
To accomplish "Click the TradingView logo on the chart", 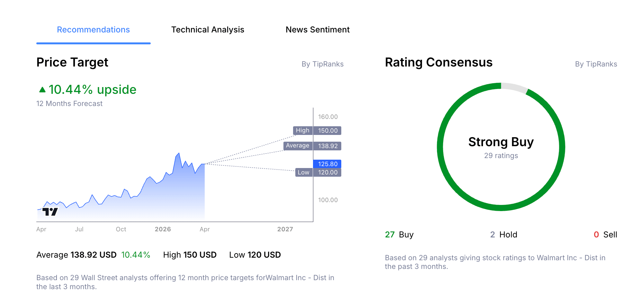I will pyautogui.click(x=50, y=211).
